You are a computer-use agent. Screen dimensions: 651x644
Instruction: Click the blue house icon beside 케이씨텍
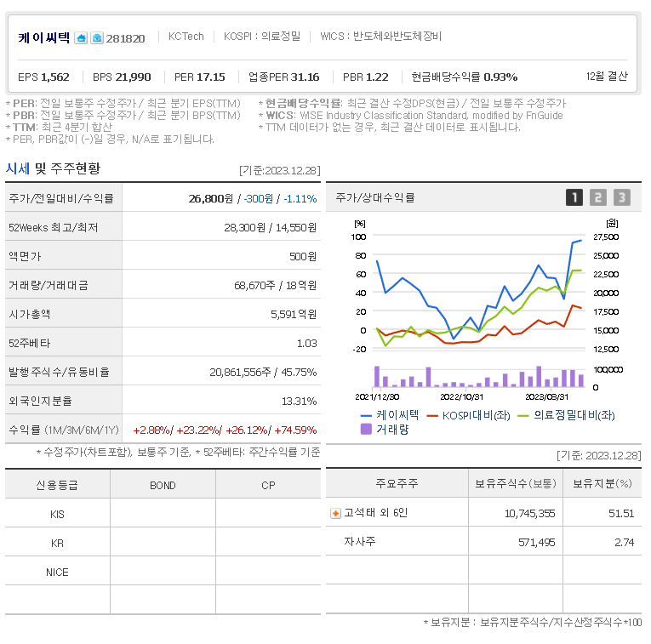click(81, 38)
